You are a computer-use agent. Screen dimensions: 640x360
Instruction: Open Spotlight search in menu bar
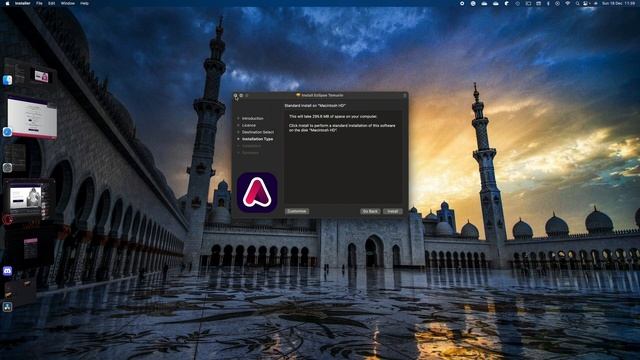coord(577,3)
